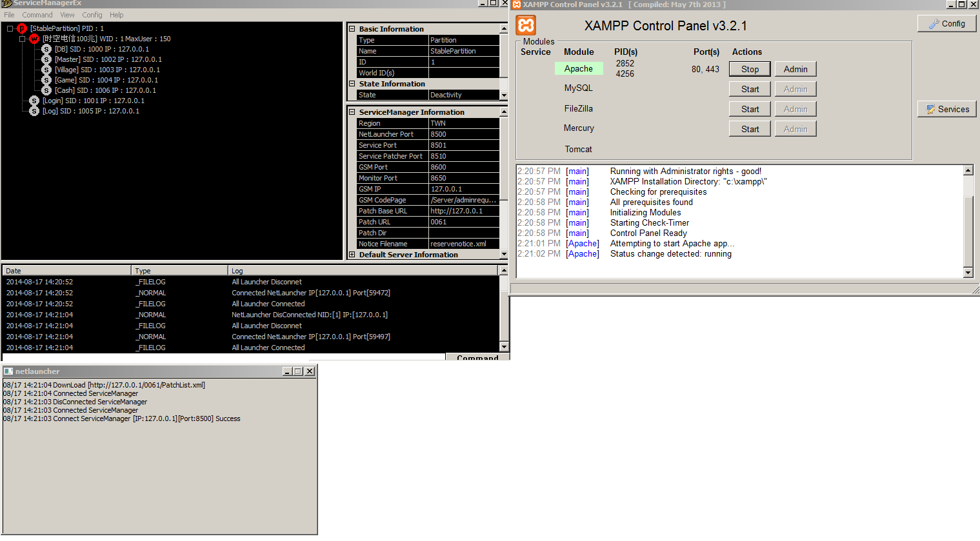Open the Command menu
980x541 pixels.
click(37, 15)
